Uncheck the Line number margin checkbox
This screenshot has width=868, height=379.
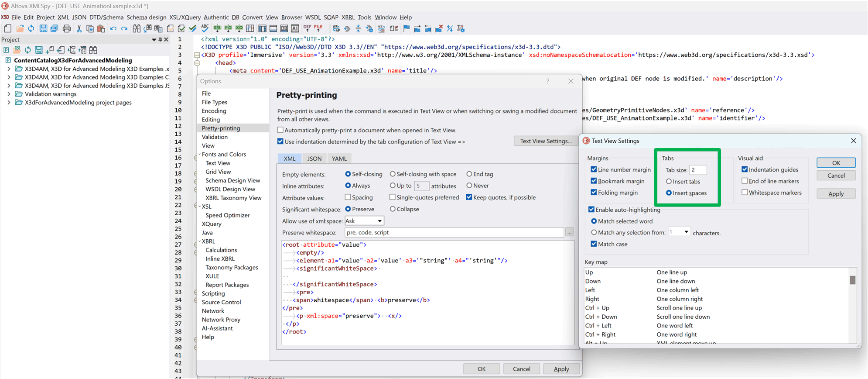coord(594,169)
